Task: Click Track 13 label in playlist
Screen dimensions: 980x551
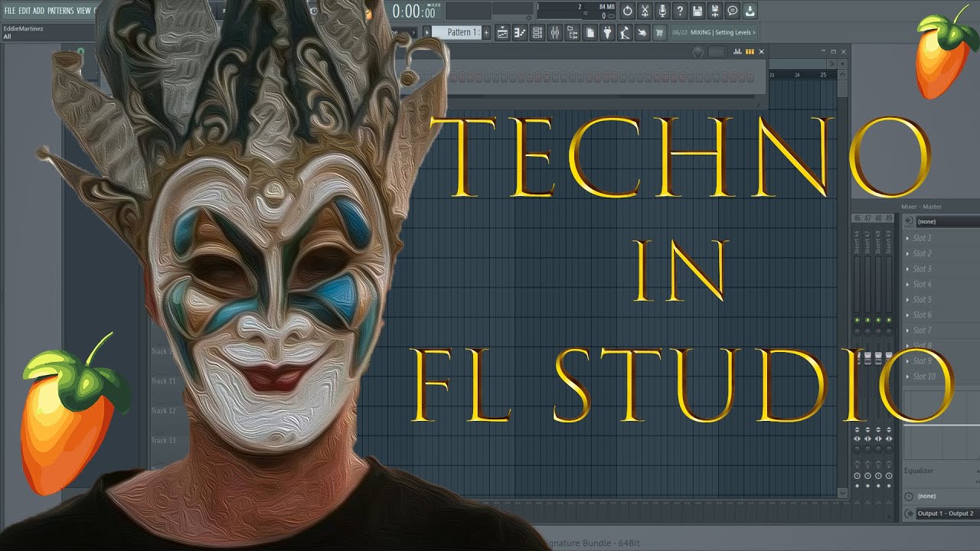Action: tap(163, 440)
